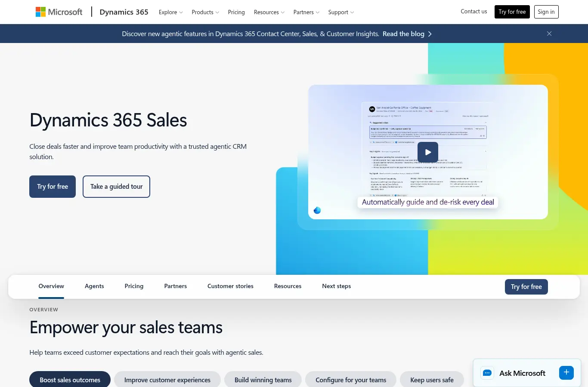Viewport: 588px width, 387px height.
Task: Click Contact us link
Action: click(474, 12)
